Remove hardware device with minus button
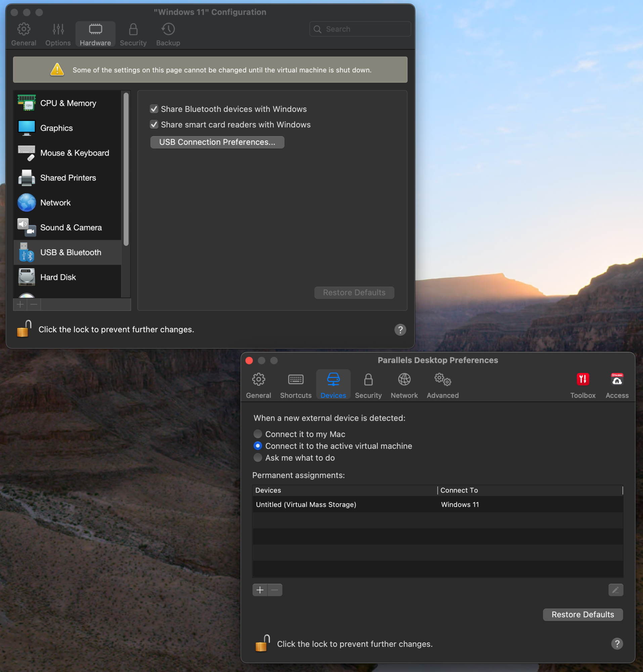Viewport: 643px width, 672px height. click(x=34, y=304)
